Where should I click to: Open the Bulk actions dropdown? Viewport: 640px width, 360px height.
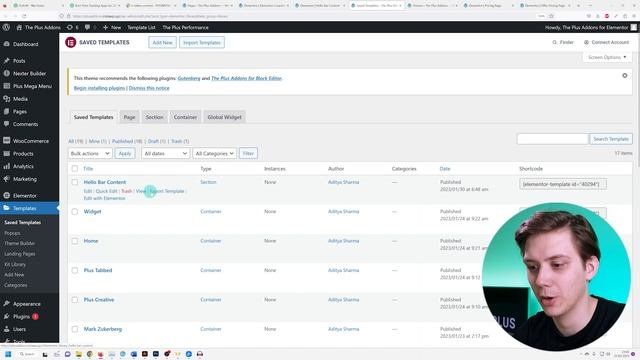click(x=90, y=153)
